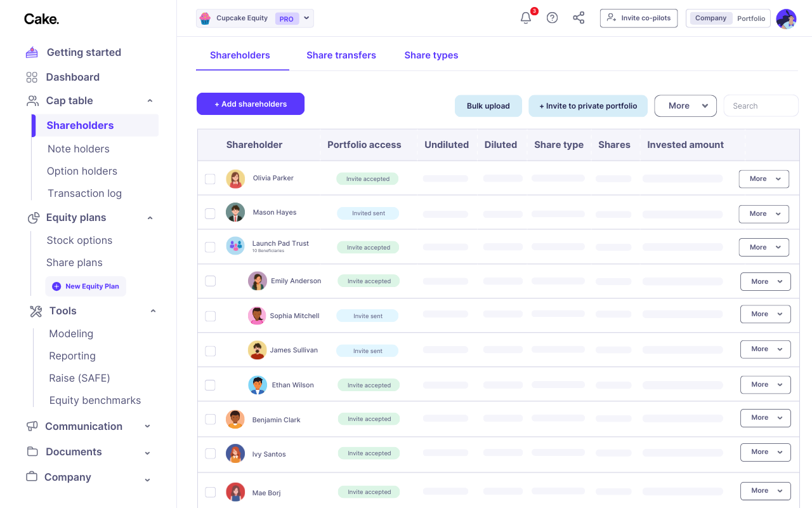The width and height of the screenshot is (812, 508).
Task: Click the Cap table people icon
Action: click(x=32, y=100)
